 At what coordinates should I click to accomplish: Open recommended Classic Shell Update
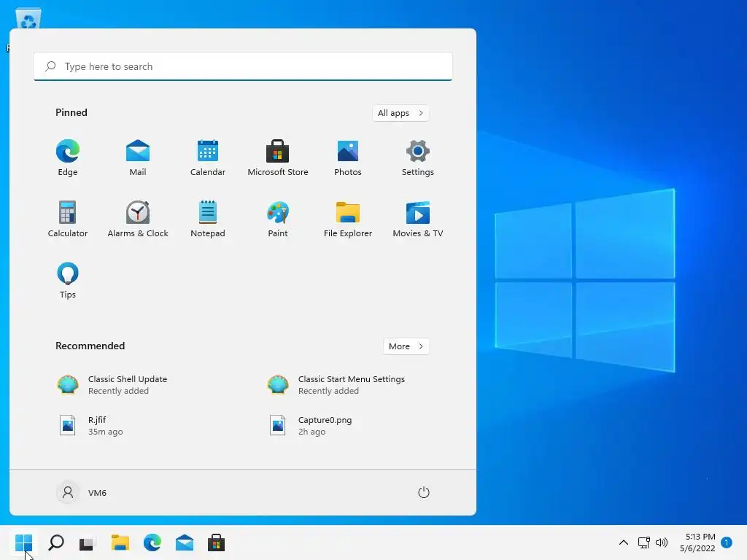112,385
